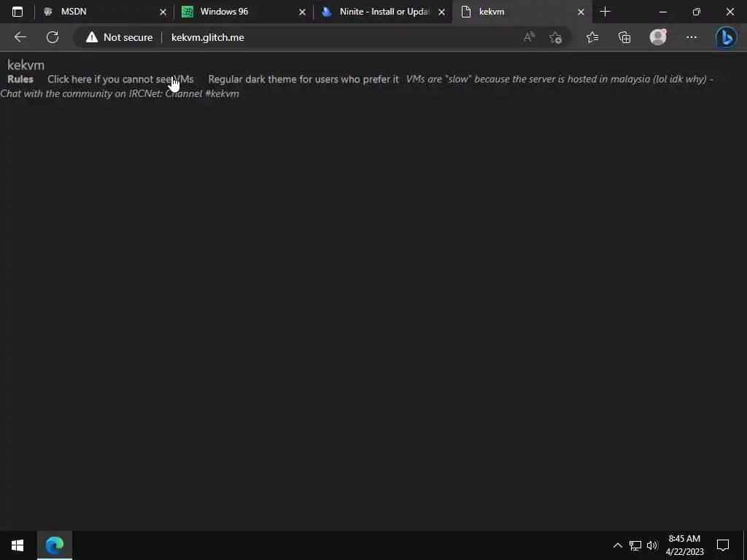Open Microsoft Edge from the taskbar
Screen dimensions: 747x560
(54, 545)
